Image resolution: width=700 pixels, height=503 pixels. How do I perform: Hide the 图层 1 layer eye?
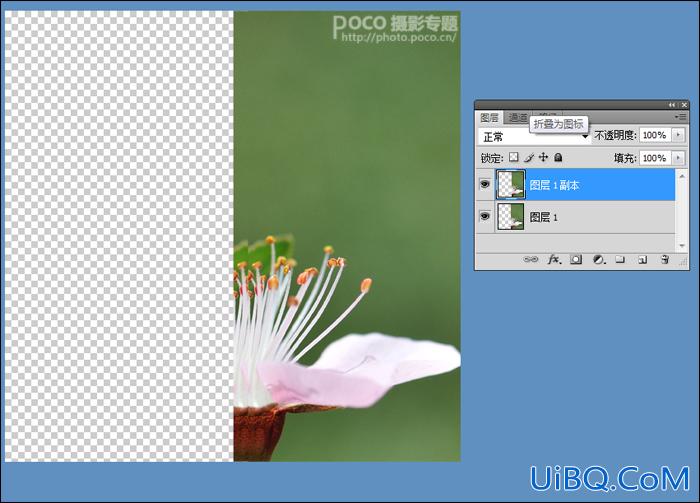pyautogui.click(x=485, y=216)
